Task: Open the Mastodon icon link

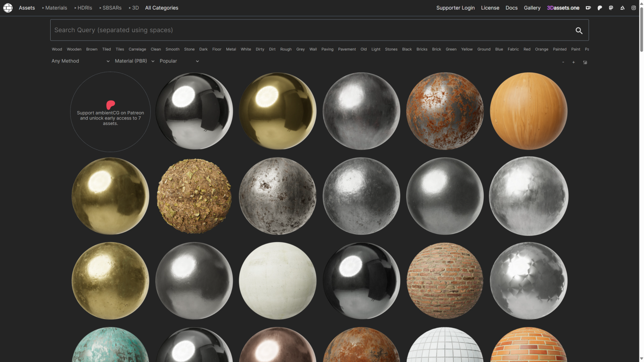Action: point(611,8)
